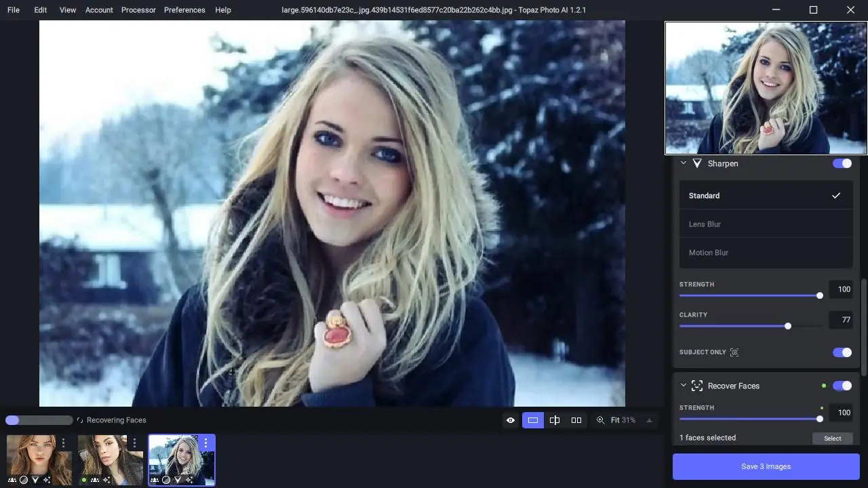Click Select to choose faces
Screen dimensions: 868x488
click(x=832, y=439)
